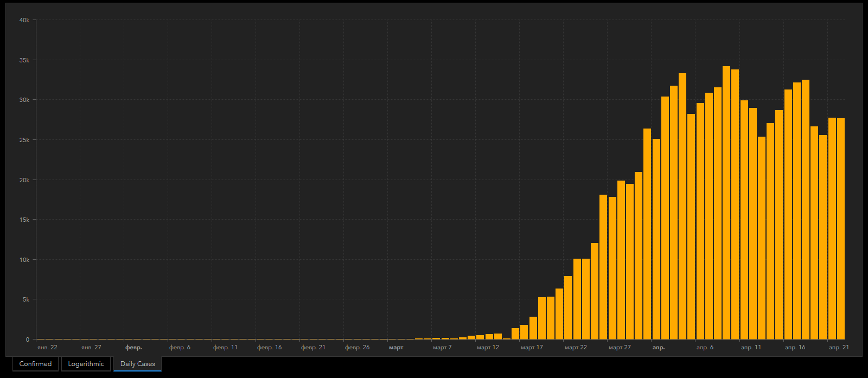The image size is (868, 378).
Task: Select the Daily Cases tab
Action: (138, 364)
